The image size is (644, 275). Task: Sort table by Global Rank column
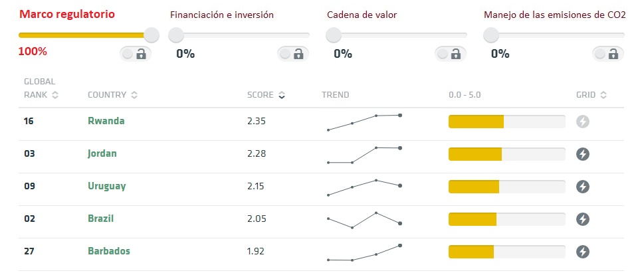pos(41,88)
